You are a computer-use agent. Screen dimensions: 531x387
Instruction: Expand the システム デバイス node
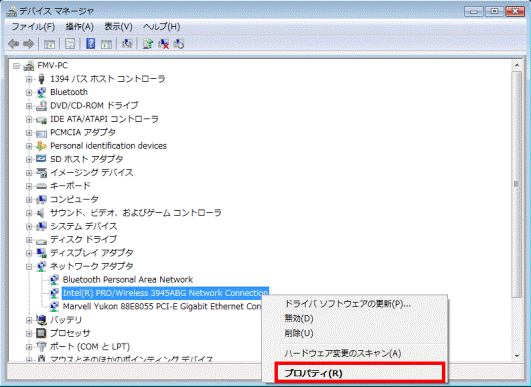tap(29, 226)
